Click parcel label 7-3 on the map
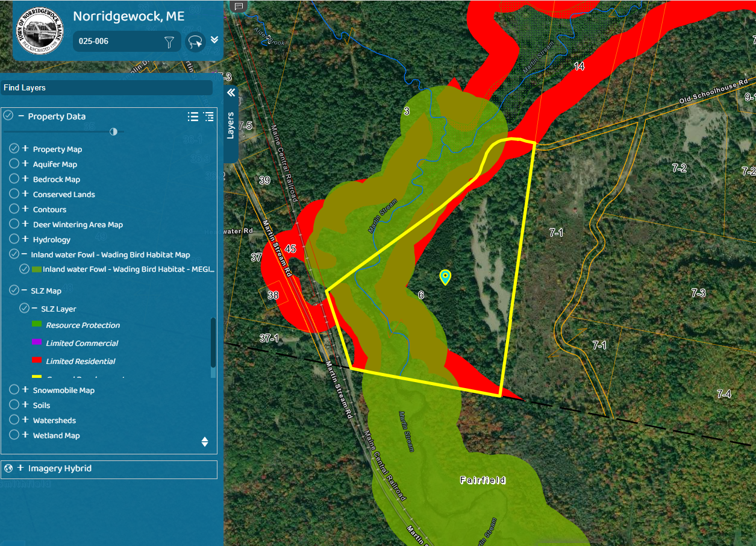The image size is (756, 546). click(698, 293)
